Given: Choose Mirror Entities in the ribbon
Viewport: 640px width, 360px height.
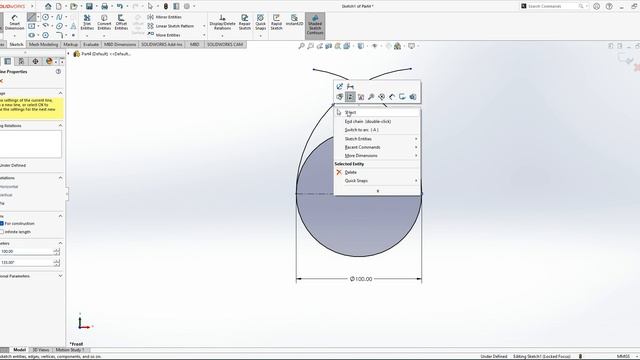Looking at the screenshot, I should (164, 17).
